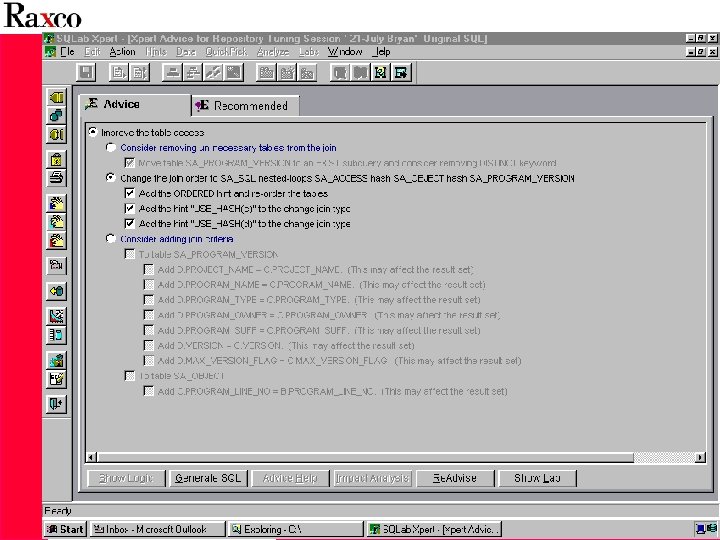Open the Action menu
720x540 pixels.
tap(123, 51)
